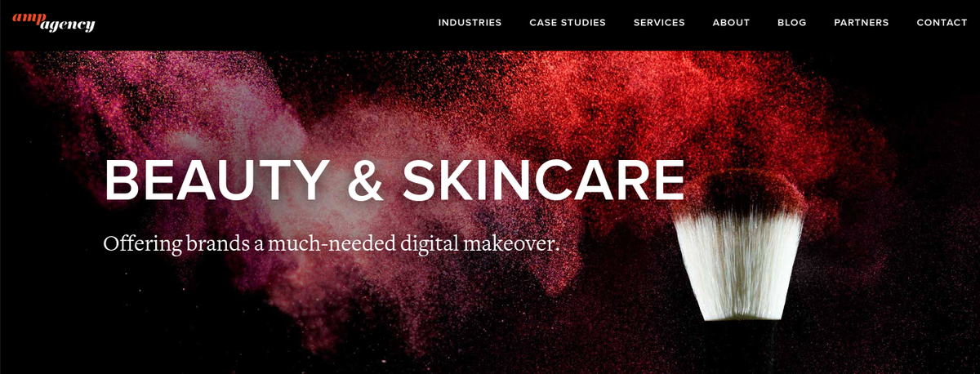Open the Industries menu item
This screenshot has width=980, height=374.
pos(470,23)
